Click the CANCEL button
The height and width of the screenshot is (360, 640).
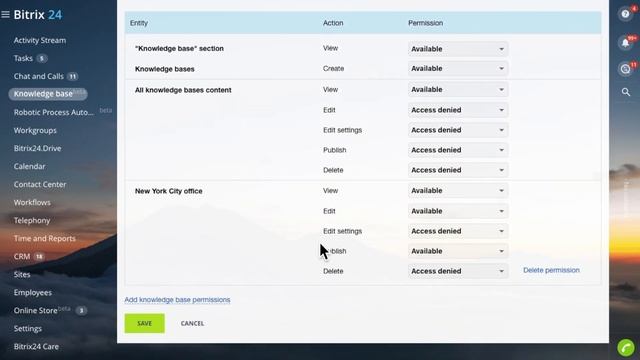pos(192,323)
